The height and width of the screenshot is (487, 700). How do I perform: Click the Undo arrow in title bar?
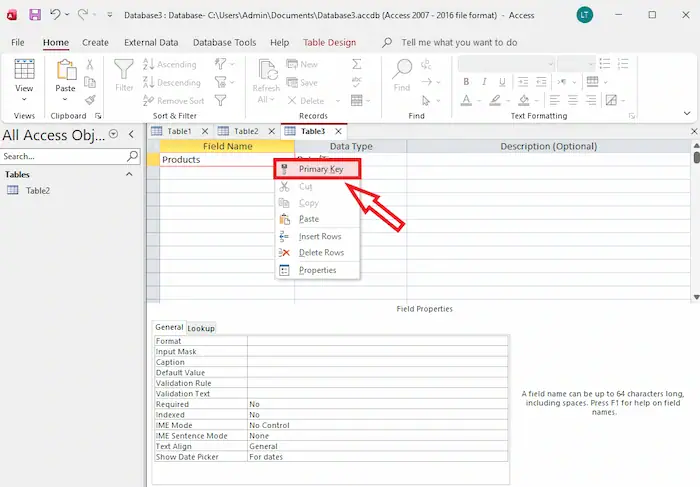pos(56,15)
